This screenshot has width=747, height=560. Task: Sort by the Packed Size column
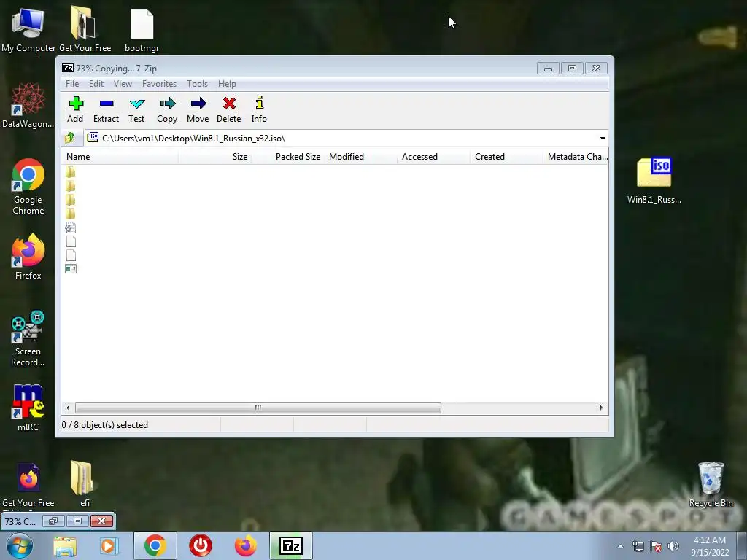(x=287, y=157)
